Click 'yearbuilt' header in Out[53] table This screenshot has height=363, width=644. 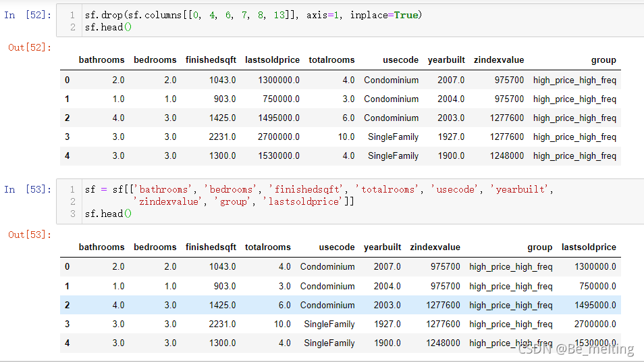382,247
